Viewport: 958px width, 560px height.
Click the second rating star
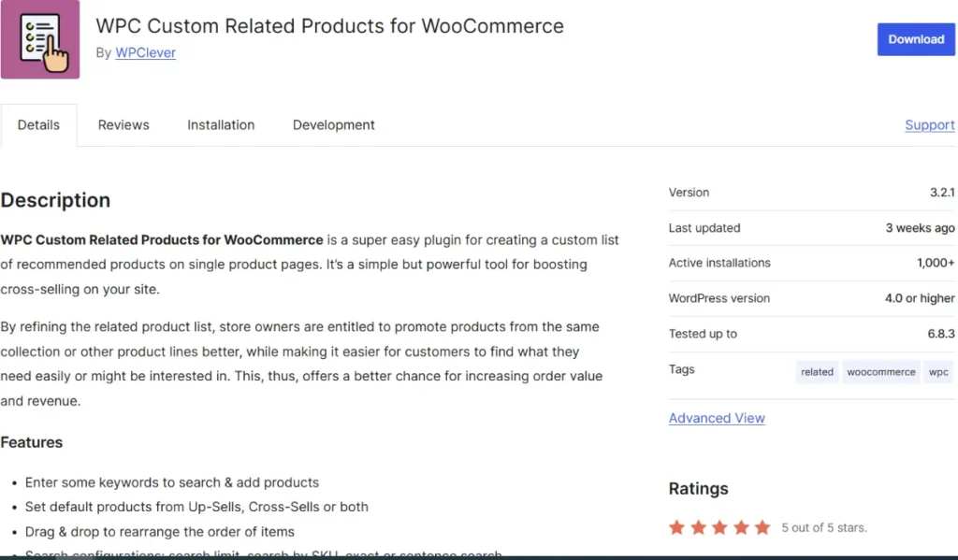(x=699, y=527)
